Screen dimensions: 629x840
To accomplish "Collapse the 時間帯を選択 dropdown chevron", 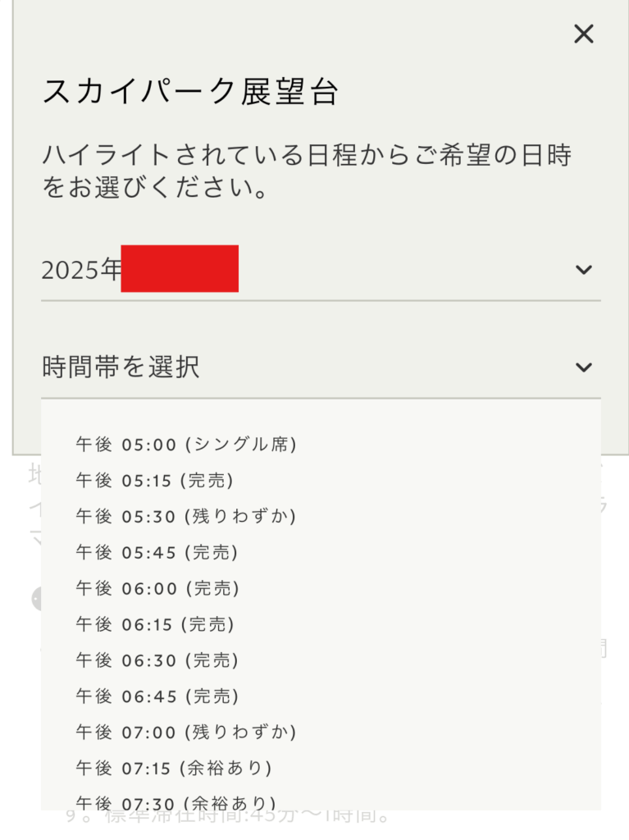I will (x=583, y=367).
